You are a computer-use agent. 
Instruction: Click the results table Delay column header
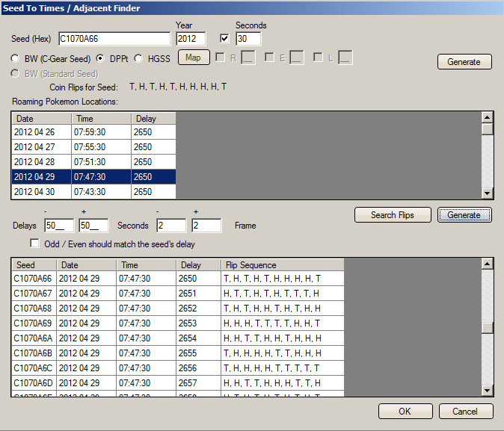coord(199,265)
